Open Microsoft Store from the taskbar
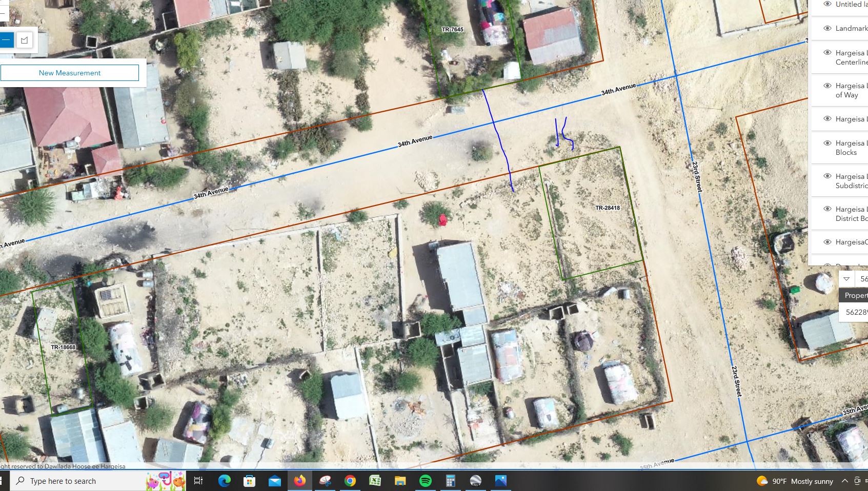Screen dimensions: 868x491 [249, 481]
